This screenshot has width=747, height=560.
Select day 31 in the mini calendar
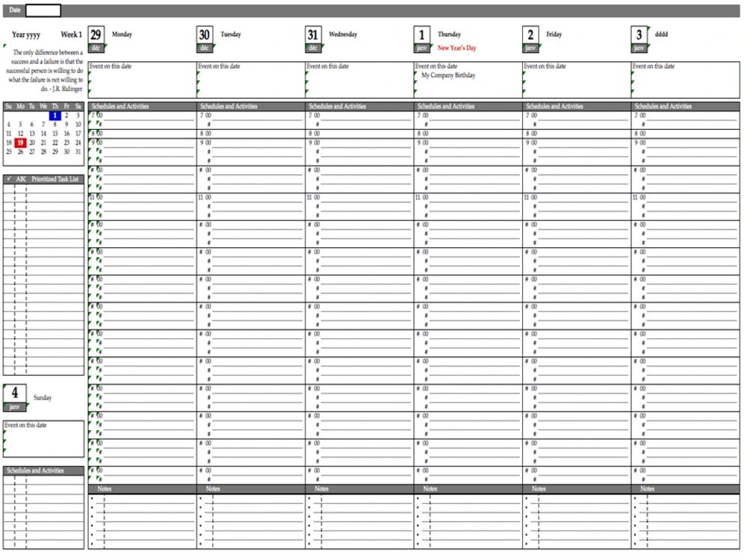pos(78,152)
